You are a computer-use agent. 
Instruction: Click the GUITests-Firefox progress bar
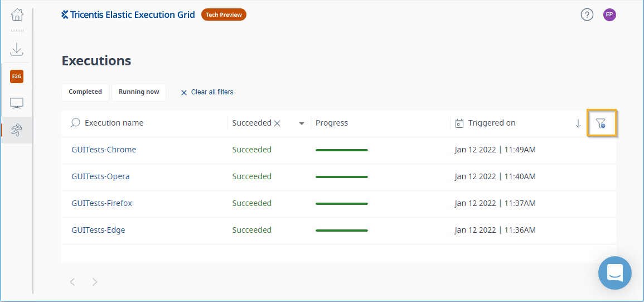tap(342, 204)
